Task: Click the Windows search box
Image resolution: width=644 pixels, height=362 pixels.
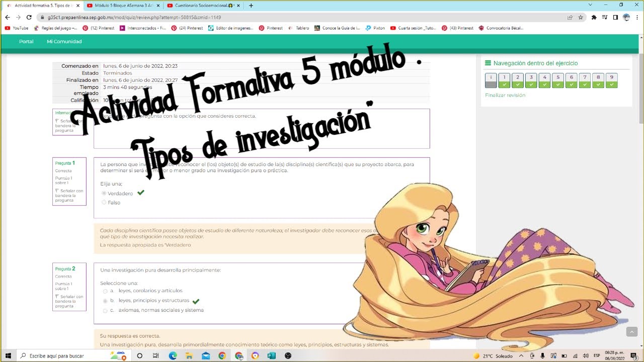Action: (73, 355)
